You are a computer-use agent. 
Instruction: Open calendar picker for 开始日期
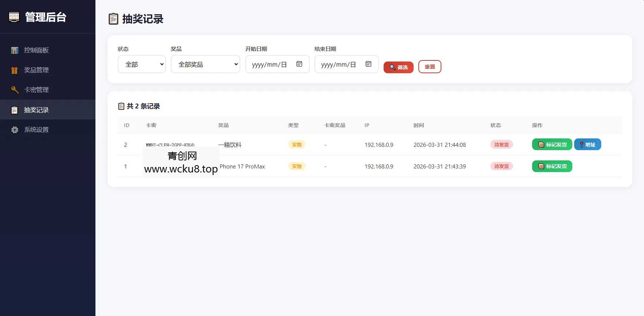click(299, 64)
